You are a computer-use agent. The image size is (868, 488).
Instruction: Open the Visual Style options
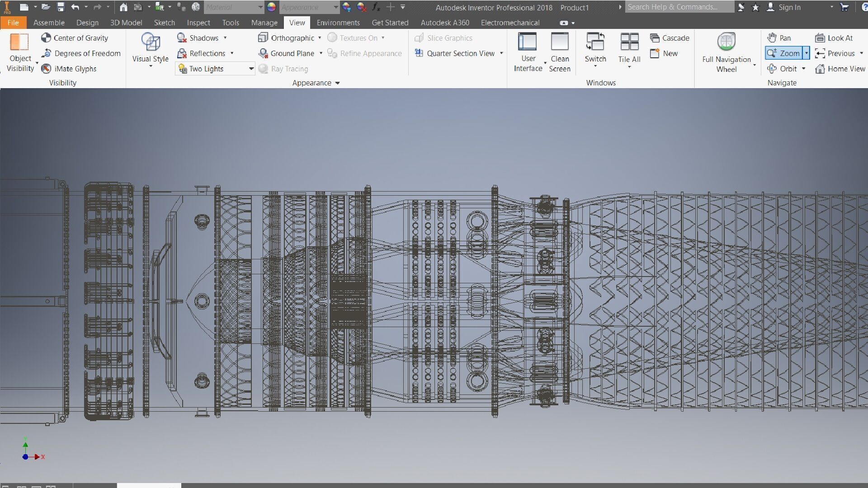pos(150,50)
